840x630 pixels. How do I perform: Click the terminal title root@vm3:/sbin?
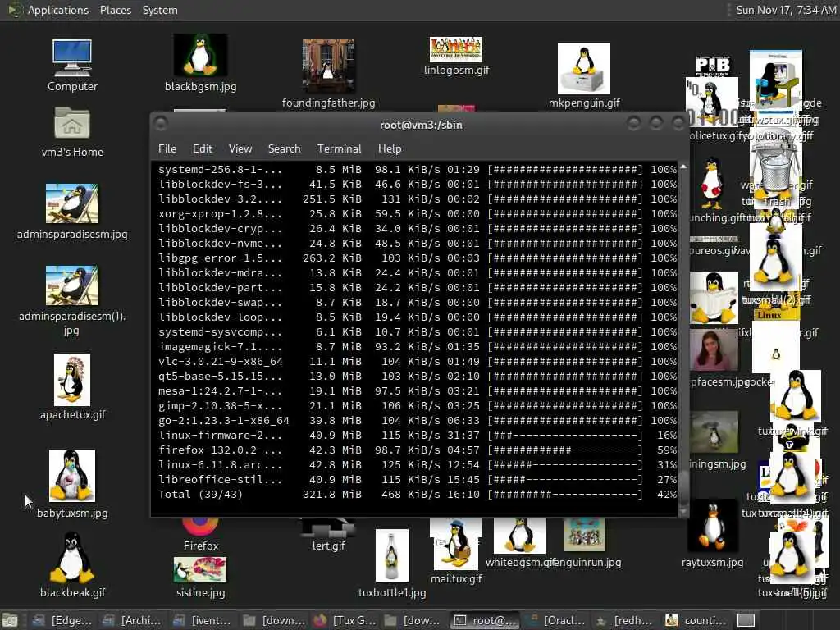421,125
